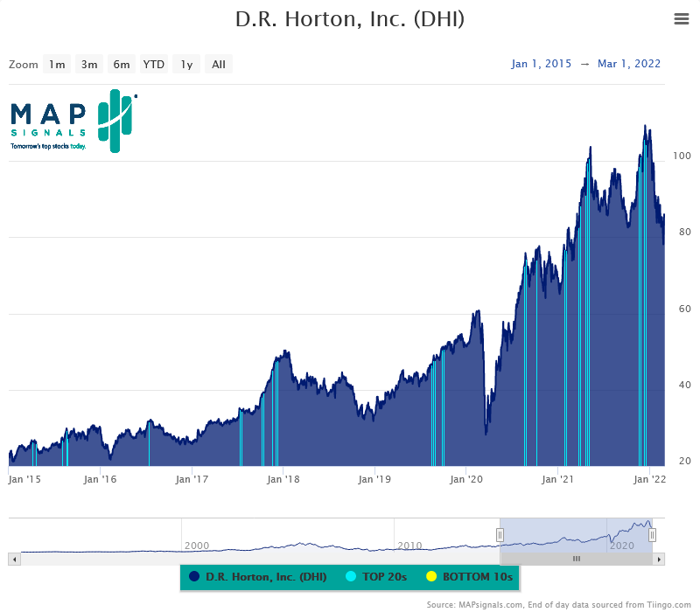The image size is (700, 612).
Task: Toggle the TOP 20s legend series
Action: tap(376, 577)
